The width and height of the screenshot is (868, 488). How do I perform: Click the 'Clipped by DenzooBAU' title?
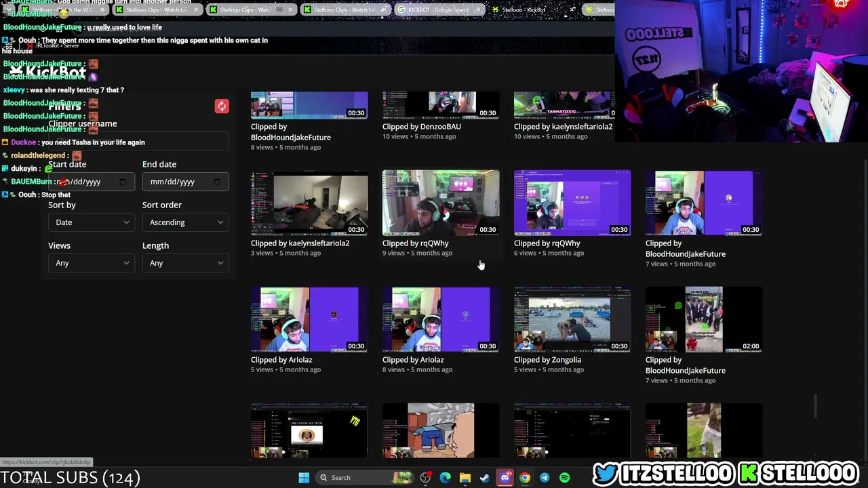click(422, 127)
